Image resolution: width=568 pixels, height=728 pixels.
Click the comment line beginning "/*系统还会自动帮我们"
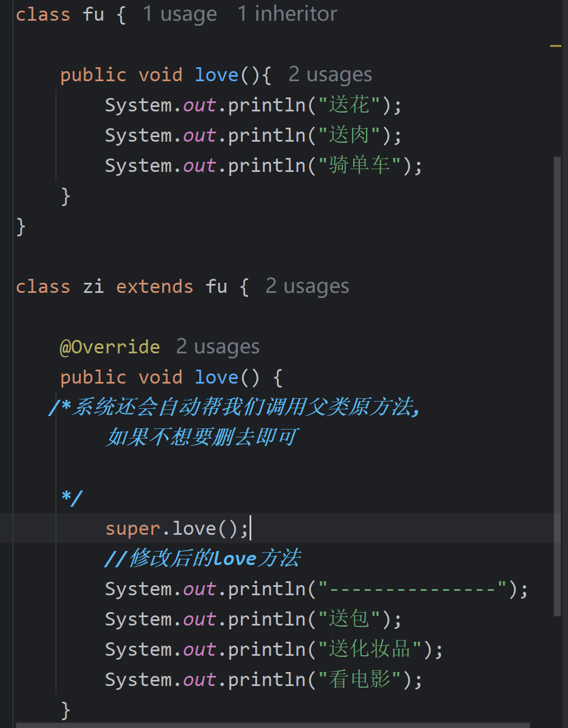pos(234,407)
